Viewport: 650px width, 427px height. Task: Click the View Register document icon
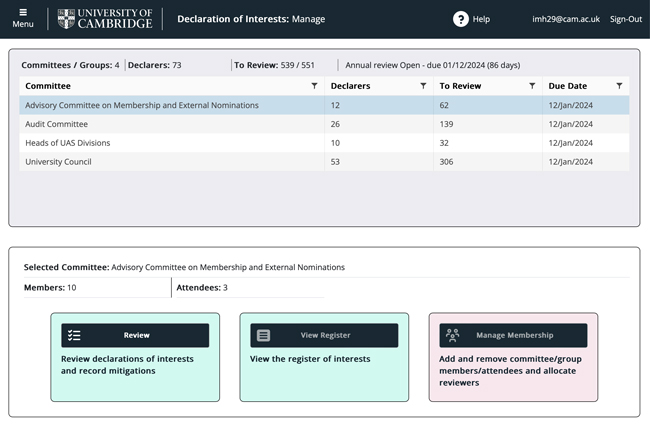[263, 335]
